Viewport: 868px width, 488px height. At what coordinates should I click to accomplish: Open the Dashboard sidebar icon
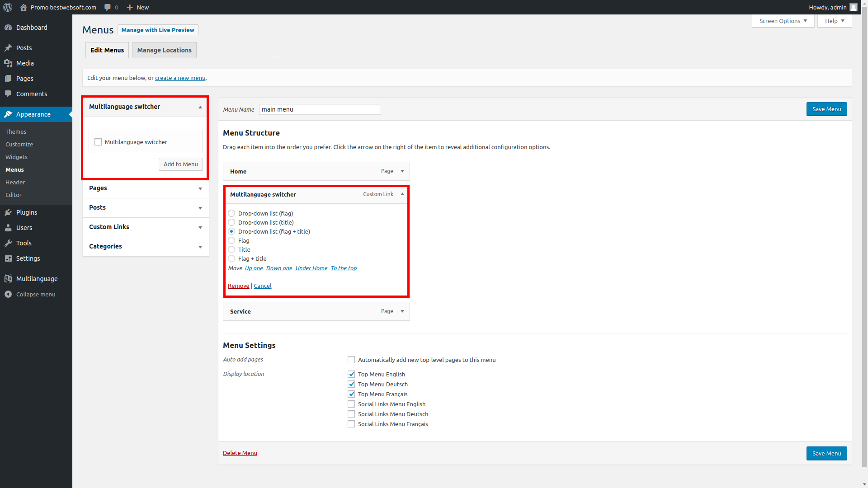click(8, 28)
